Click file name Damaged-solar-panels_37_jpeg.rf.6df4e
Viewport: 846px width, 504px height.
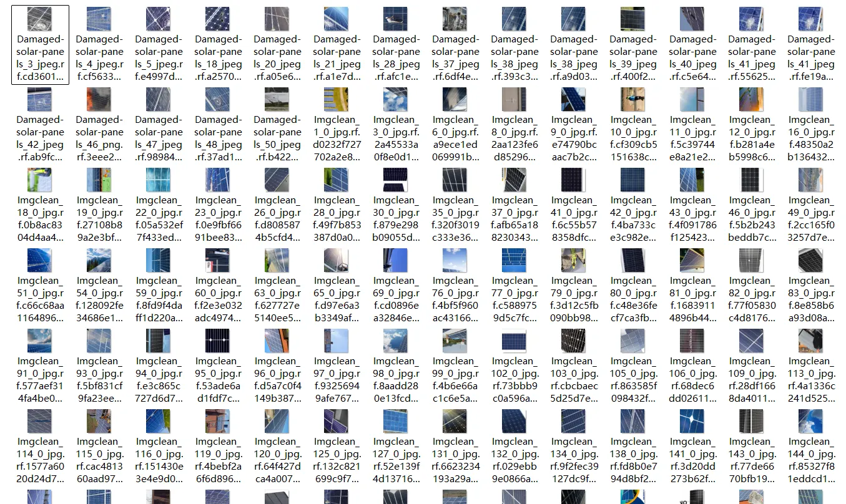pyautogui.click(x=455, y=58)
